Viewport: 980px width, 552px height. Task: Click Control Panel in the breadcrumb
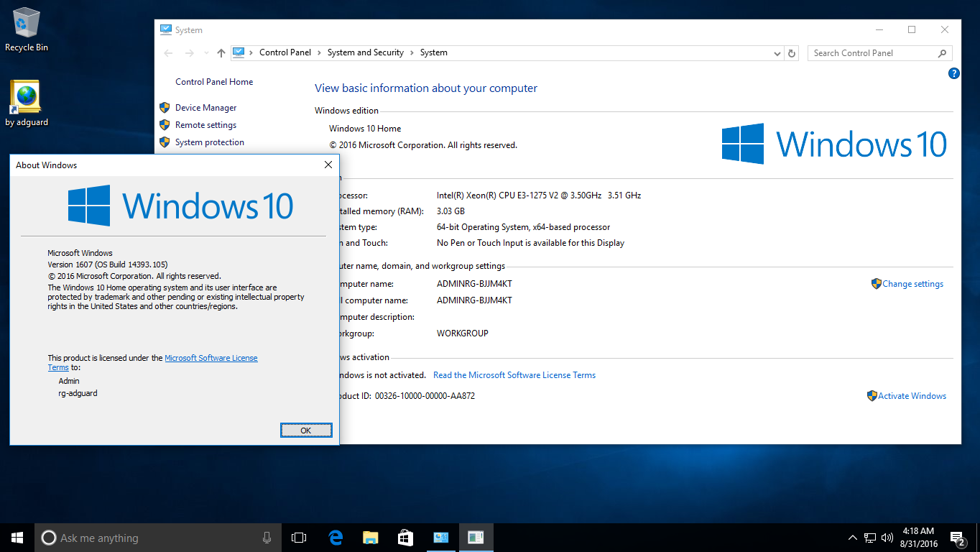tap(285, 52)
